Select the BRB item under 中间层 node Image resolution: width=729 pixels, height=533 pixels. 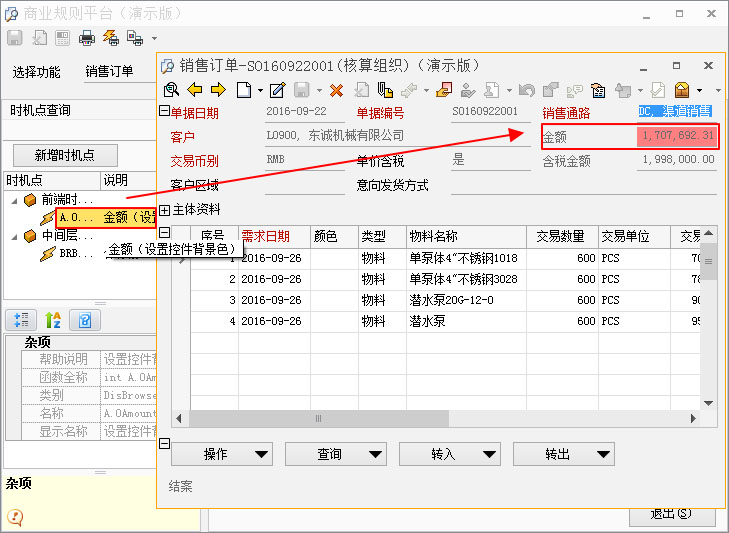pos(80,253)
